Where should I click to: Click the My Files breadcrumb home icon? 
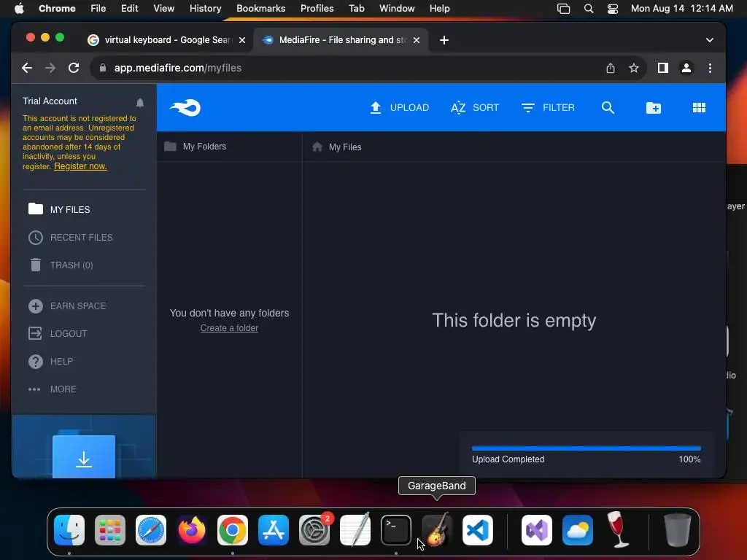pyautogui.click(x=317, y=147)
